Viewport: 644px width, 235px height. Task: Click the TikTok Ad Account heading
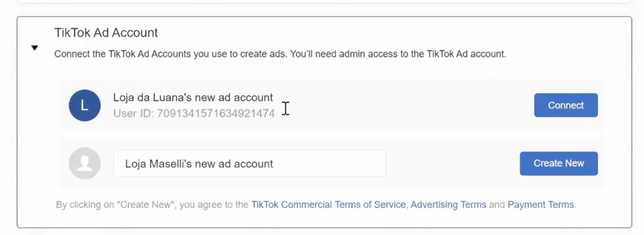coord(106,33)
